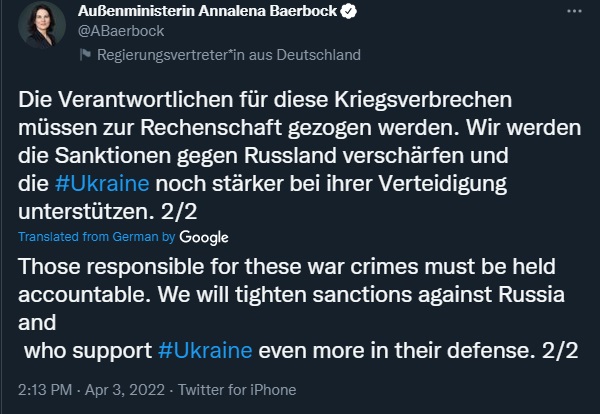This screenshot has width=600, height=414.
Task: Click the translated English tweet text
Action: click(290, 295)
